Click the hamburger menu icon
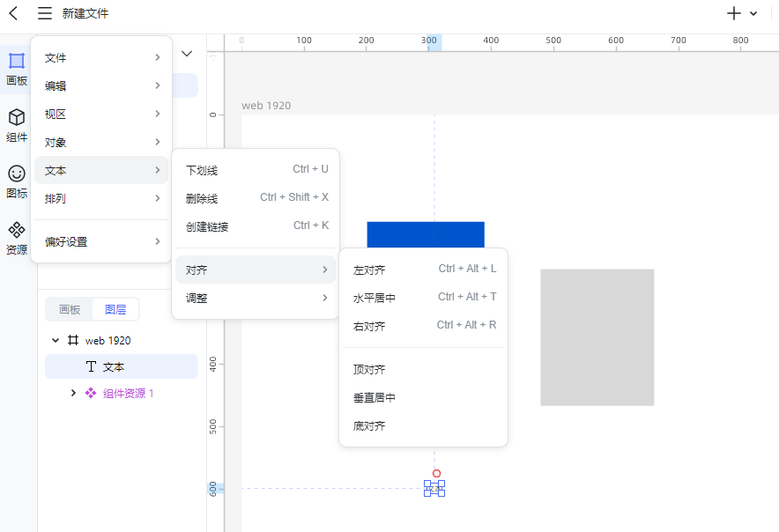 (44, 13)
